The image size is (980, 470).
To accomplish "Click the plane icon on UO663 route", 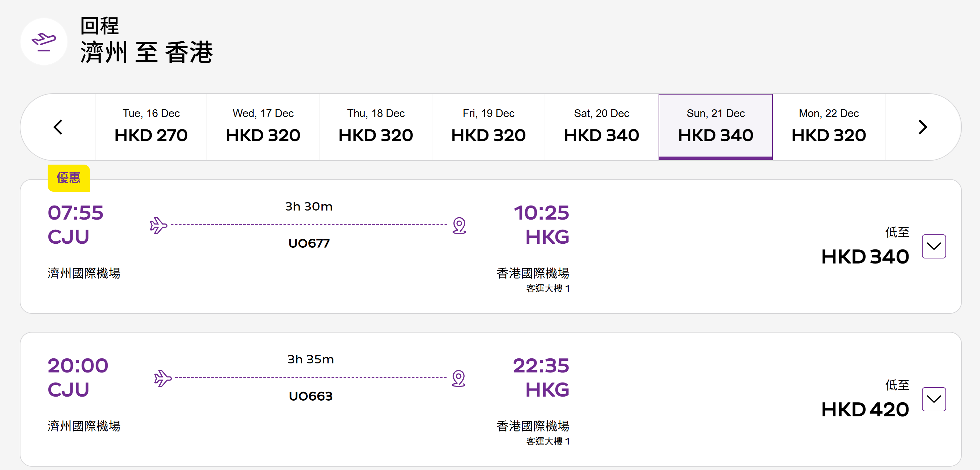I will tap(162, 378).
